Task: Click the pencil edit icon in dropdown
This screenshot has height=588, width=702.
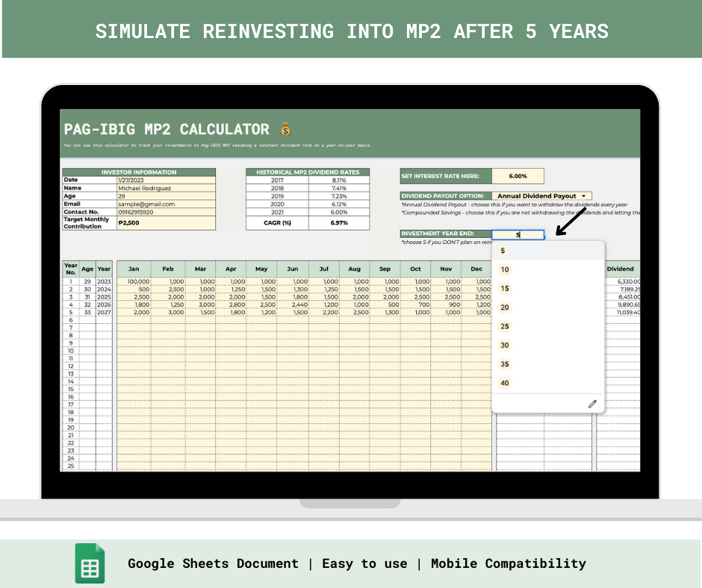Action: coord(592,404)
